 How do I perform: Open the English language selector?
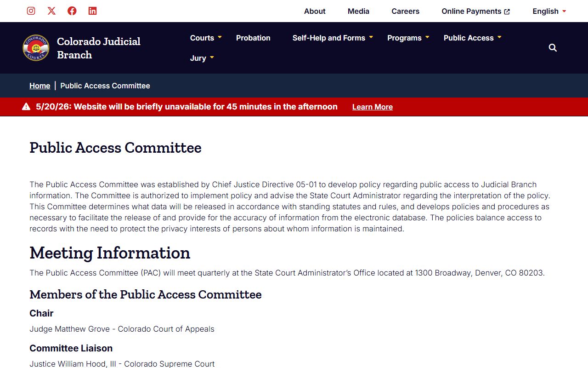[x=549, y=11]
